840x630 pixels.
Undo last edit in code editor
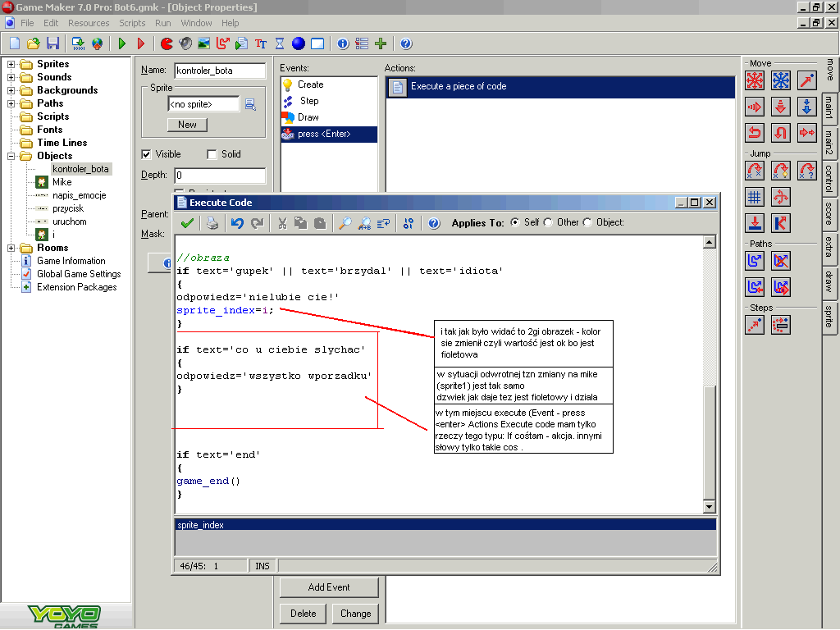coord(237,222)
